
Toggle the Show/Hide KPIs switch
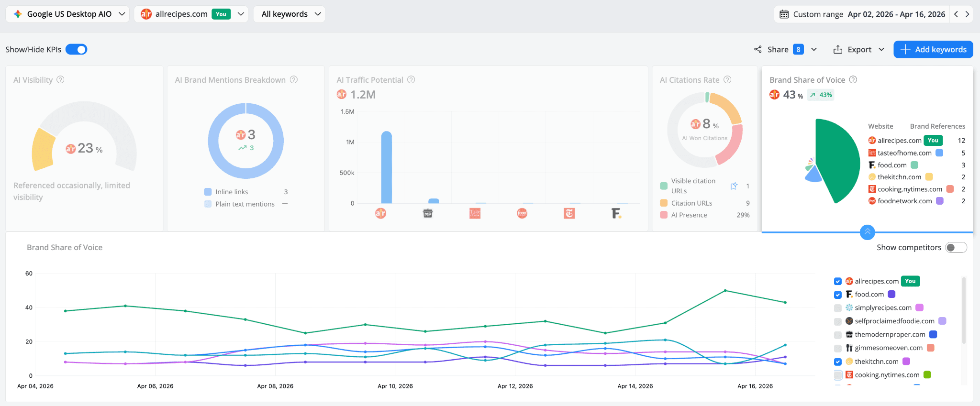tap(77, 49)
